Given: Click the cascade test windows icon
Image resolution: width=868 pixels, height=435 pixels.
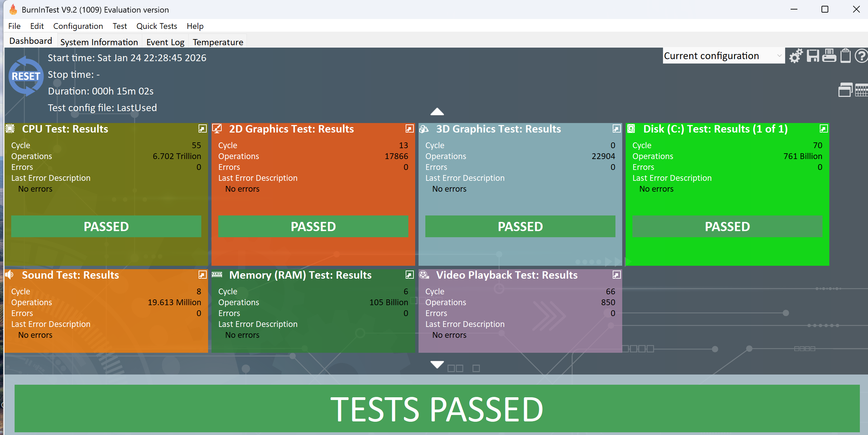Looking at the screenshot, I should (x=845, y=90).
